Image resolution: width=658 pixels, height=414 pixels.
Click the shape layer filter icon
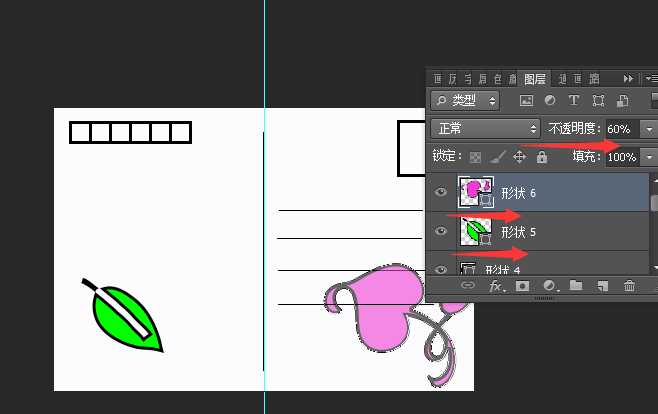598,101
